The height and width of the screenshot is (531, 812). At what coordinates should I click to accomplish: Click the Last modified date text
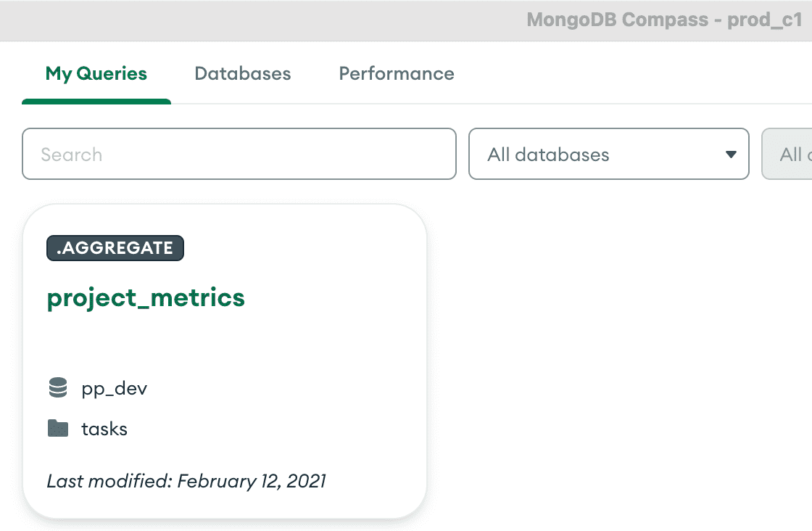186,481
